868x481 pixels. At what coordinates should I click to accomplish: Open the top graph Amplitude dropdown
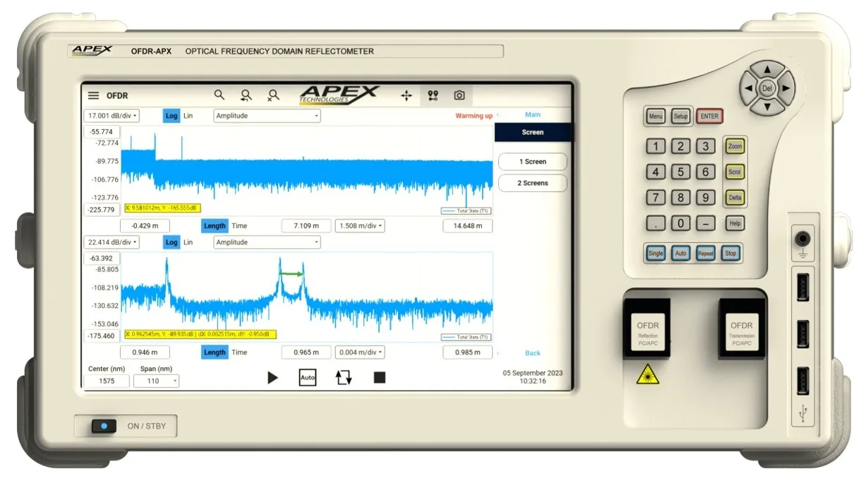(267, 116)
